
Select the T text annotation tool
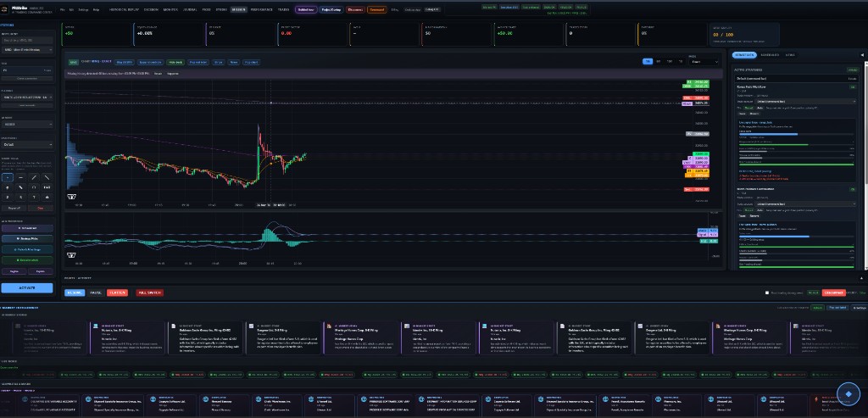coord(34,197)
